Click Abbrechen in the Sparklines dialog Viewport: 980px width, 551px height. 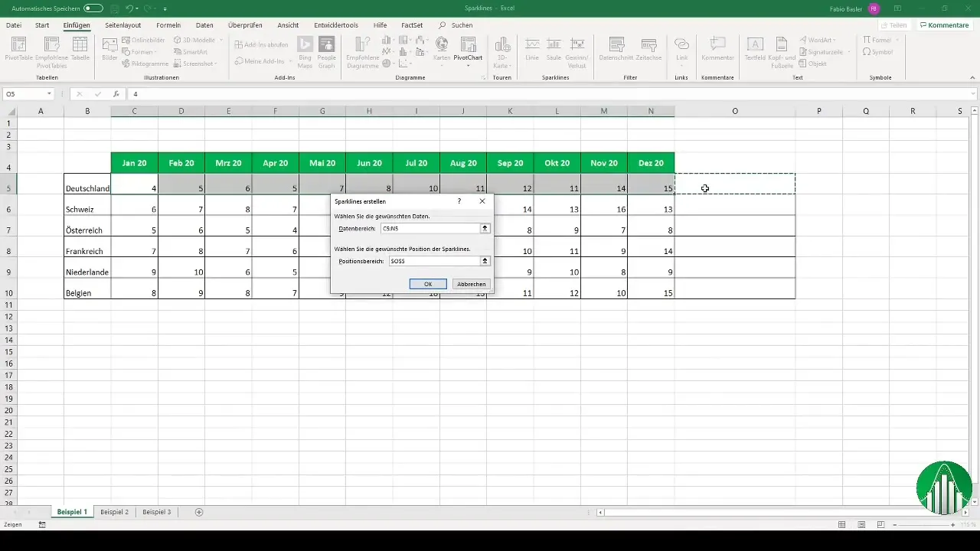pos(471,284)
